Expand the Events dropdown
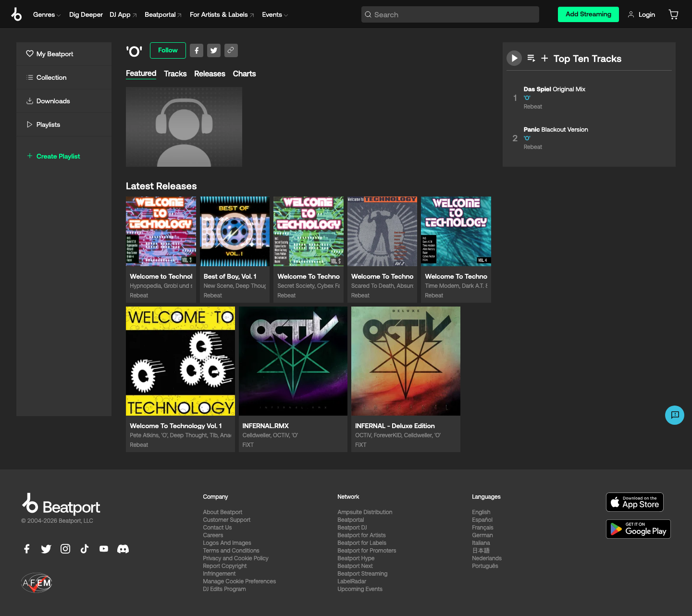This screenshot has height=616, width=692. pyautogui.click(x=275, y=15)
